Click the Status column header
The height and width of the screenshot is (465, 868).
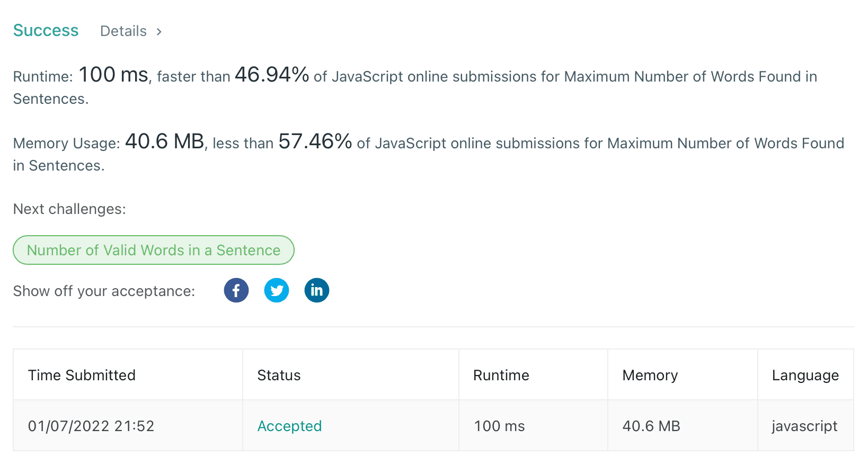tap(279, 374)
